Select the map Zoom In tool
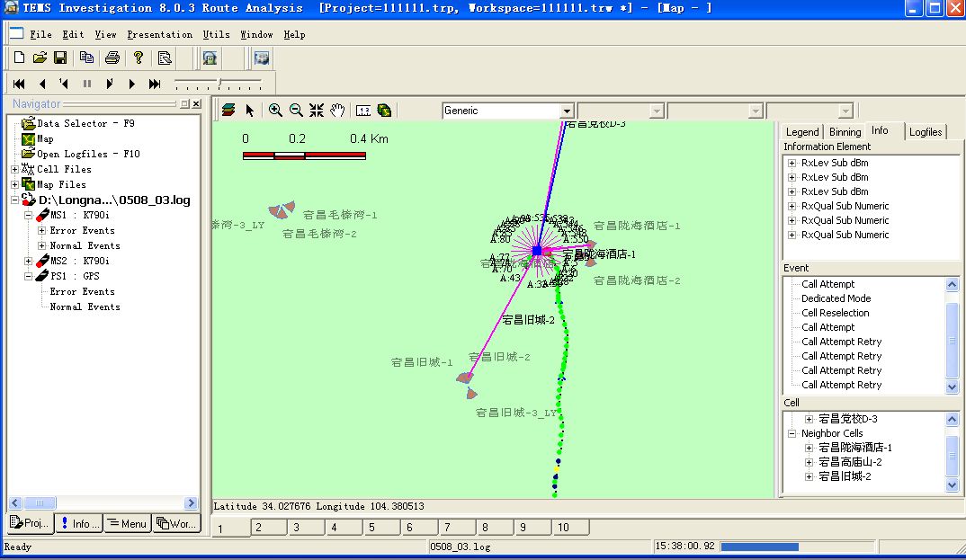 point(275,111)
